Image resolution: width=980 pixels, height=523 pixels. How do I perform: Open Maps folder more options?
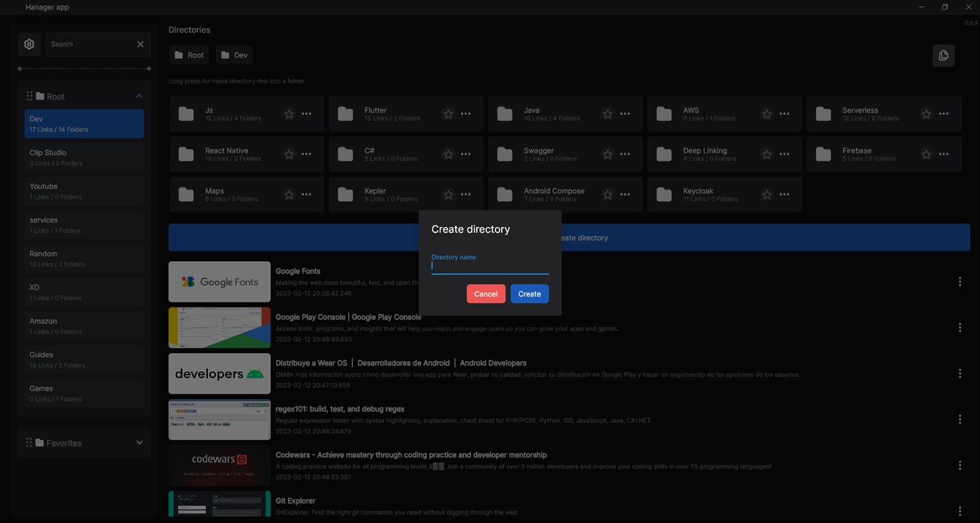tap(306, 195)
